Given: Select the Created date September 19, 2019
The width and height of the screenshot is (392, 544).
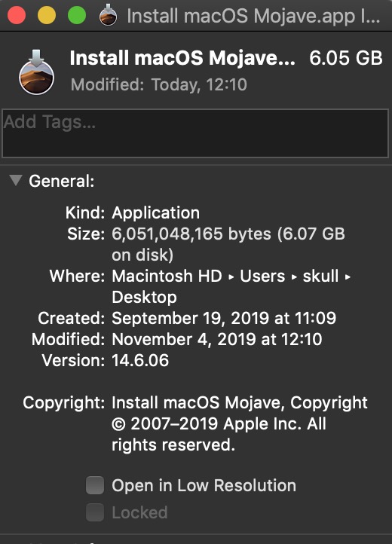Looking at the screenshot, I should tap(190, 318).
